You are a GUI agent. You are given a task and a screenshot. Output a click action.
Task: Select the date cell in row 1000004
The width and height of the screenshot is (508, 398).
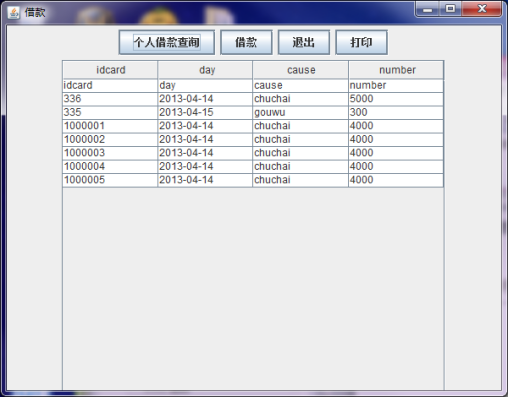(205, 167)
